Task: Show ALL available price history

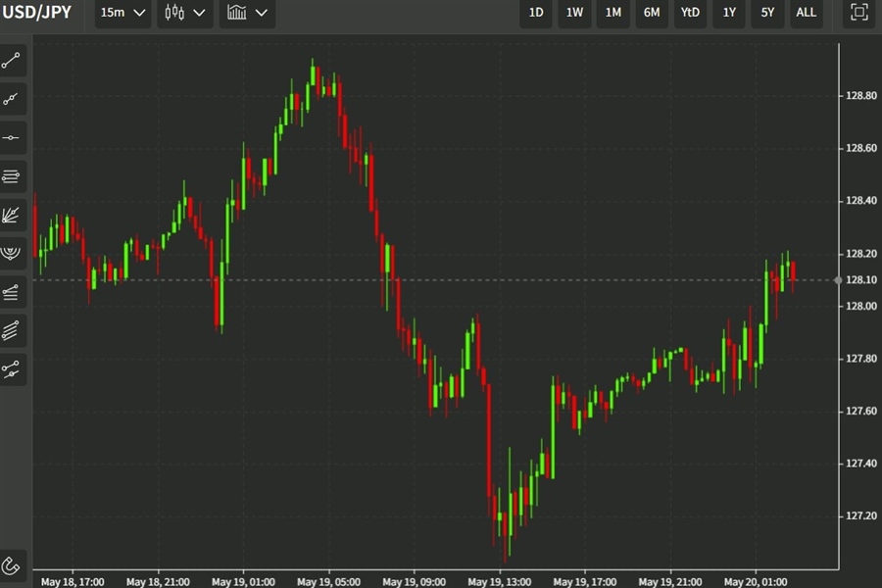Action: (807, 13)
